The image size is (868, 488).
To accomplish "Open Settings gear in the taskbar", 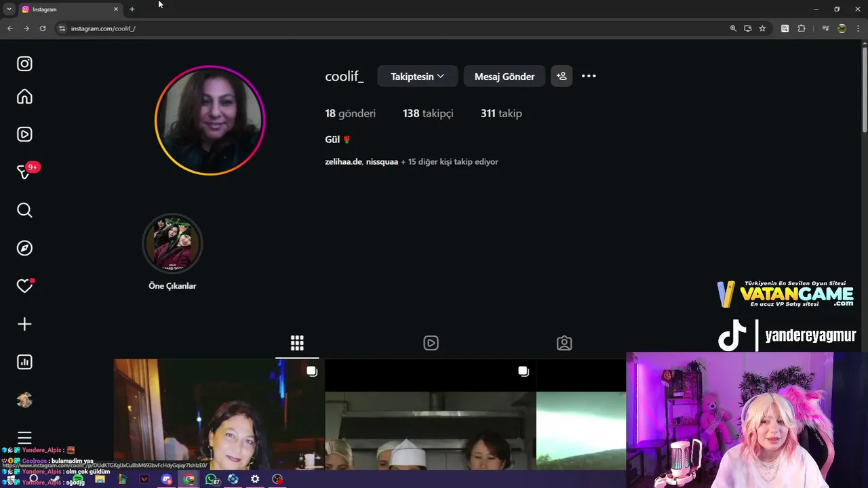I will point(255,479).
